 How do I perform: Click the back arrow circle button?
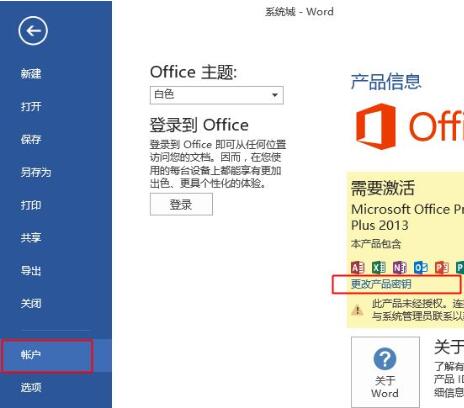[33, 31]
